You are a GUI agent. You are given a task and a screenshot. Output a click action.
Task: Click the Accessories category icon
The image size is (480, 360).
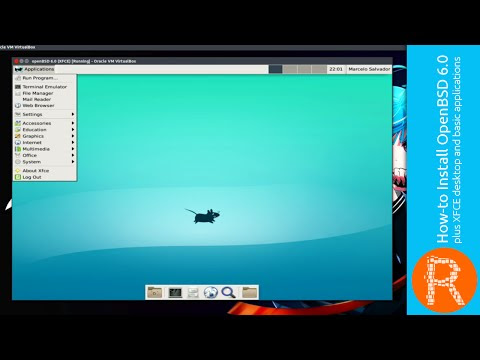18,123
